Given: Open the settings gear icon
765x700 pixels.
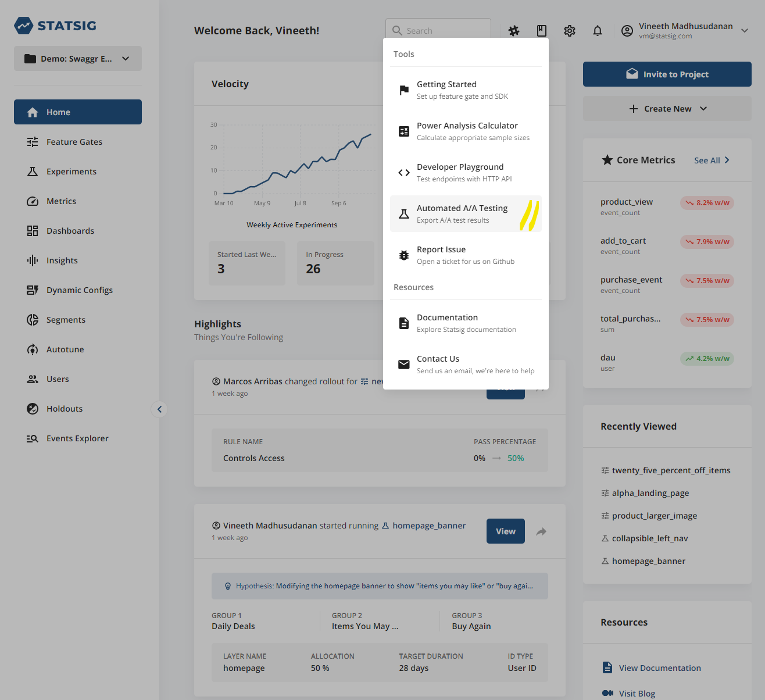Looking at the screenshot, I should point(570,31).
